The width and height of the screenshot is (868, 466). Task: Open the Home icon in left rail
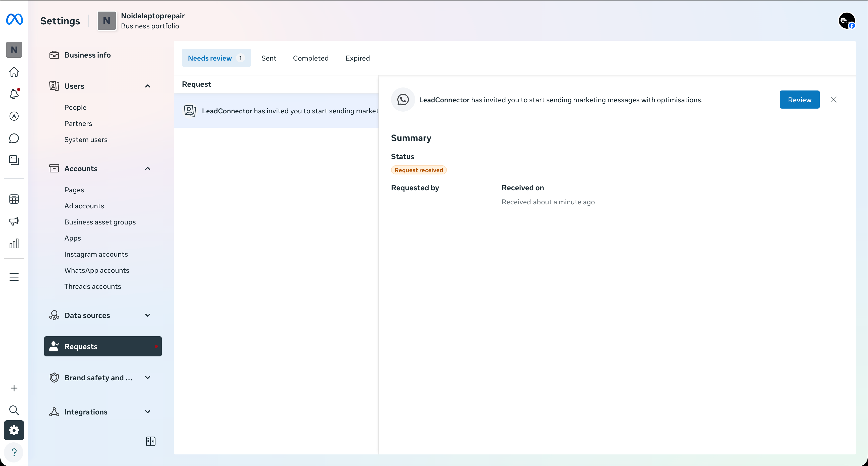pyautogui.click(x=14, y=72)
